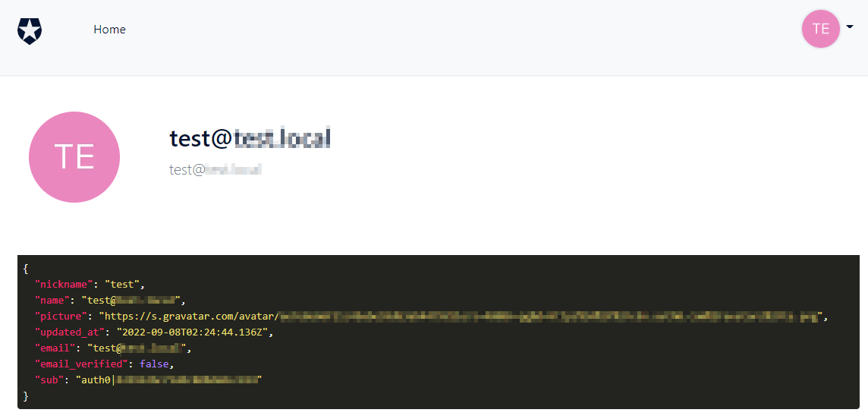
Task: Click the grey email text under heading
Action: [215, 169]
